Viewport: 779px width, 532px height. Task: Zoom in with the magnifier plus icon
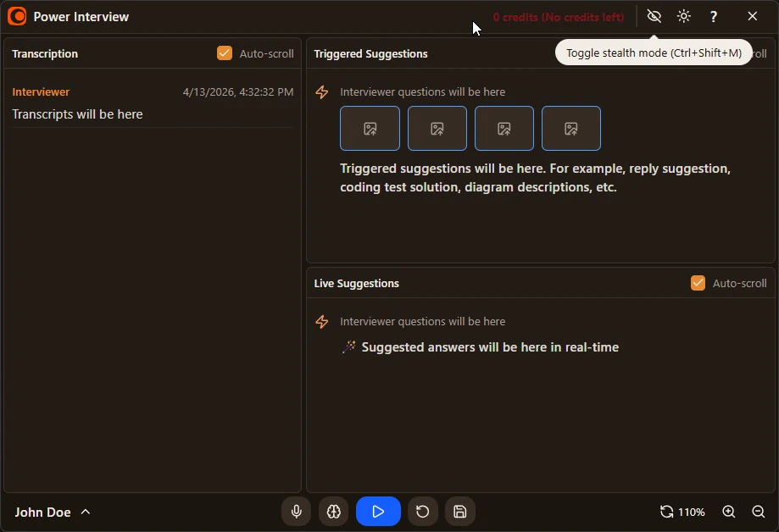pos(728,512)
